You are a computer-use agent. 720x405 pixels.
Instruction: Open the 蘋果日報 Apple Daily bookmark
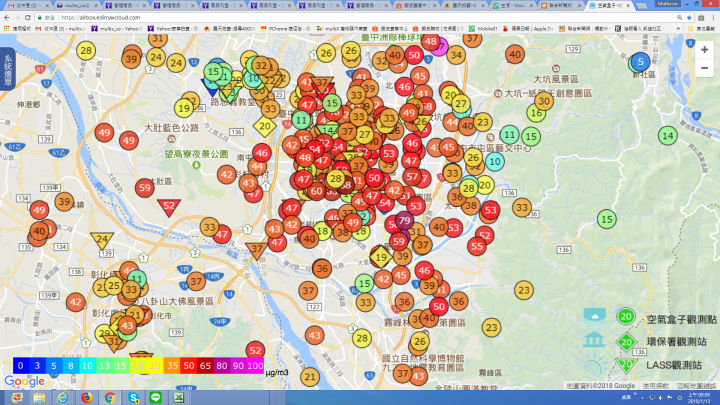(x=528, y=28)
